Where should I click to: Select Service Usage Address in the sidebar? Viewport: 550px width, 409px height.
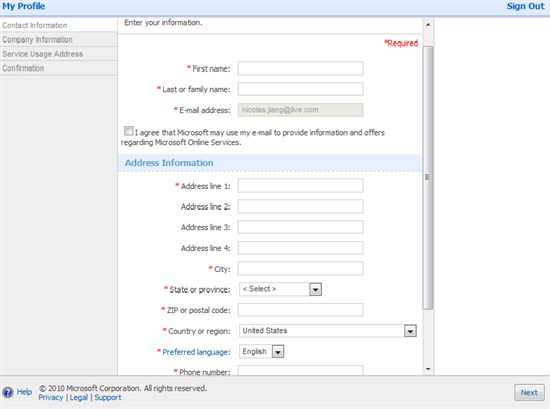[42, 54]
